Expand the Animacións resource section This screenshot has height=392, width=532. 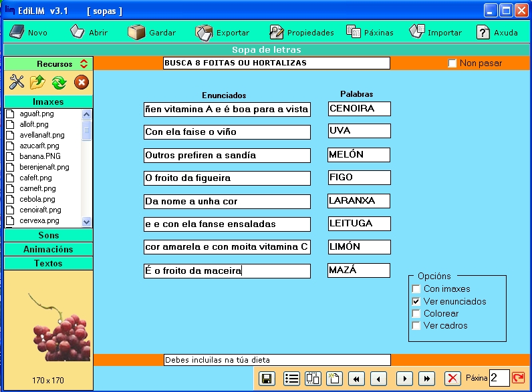[x=48, y=250]
